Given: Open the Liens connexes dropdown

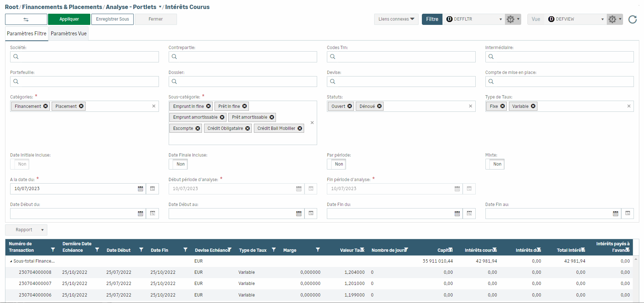Looking at the screenshot, I should tap(396, 19).
